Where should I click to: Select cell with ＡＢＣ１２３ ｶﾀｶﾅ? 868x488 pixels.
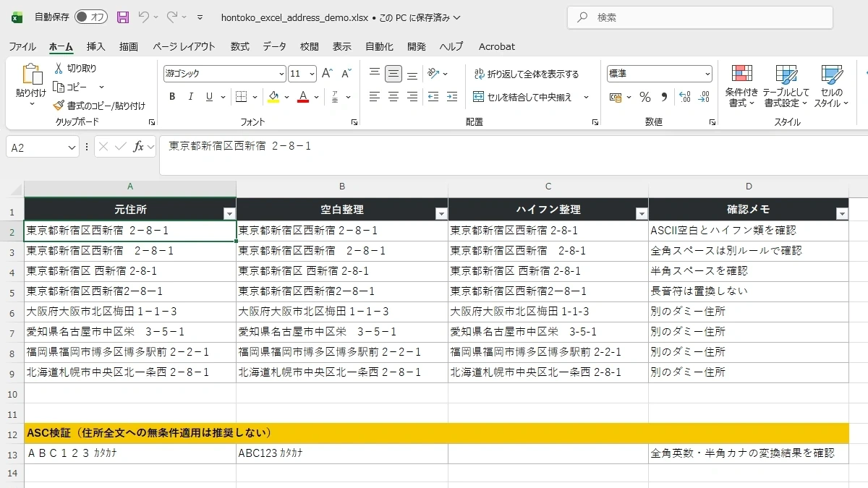point(130,453)
